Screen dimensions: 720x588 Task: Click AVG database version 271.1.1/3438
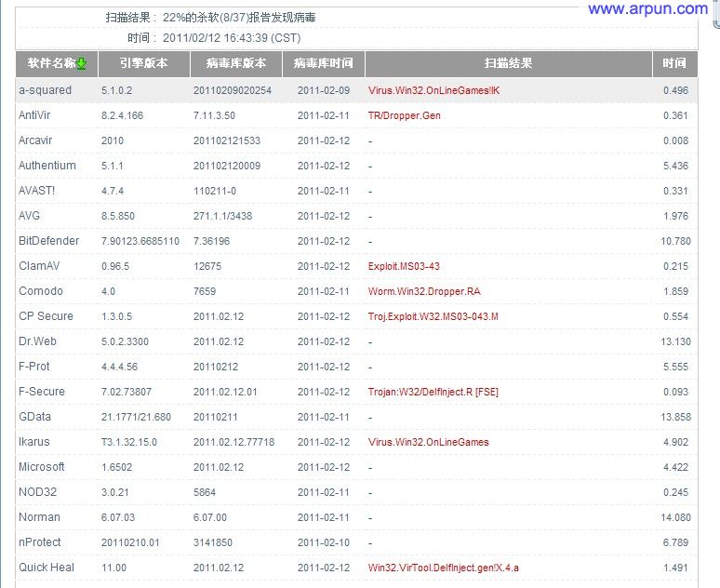point(222,216)
